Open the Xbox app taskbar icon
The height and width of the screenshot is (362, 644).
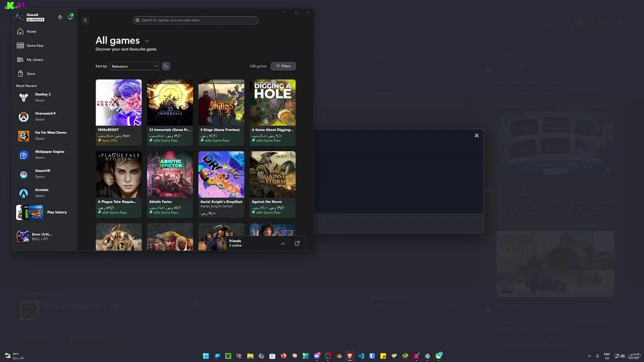coord(438,356)
